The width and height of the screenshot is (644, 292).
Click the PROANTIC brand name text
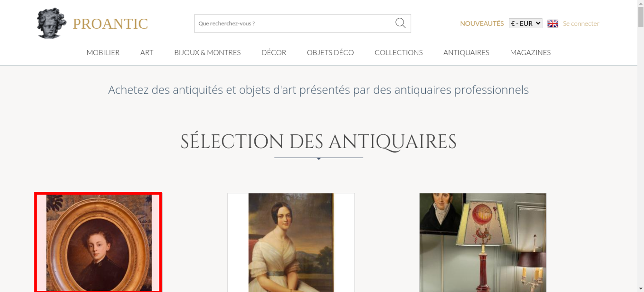coord(110,24)
